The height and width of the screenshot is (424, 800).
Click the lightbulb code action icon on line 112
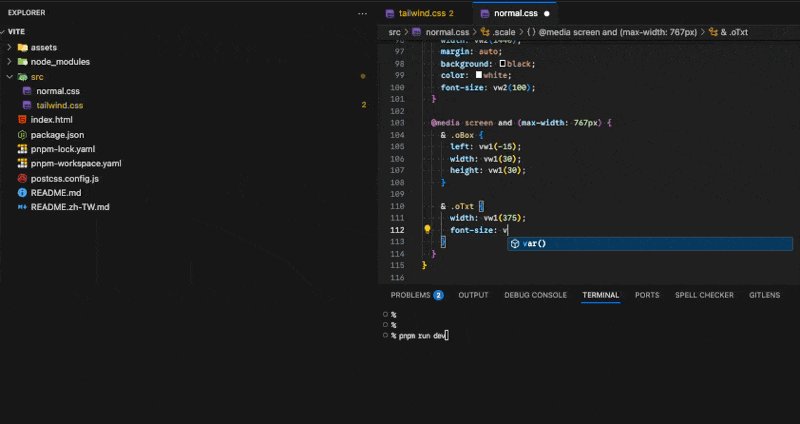pyautogui.click(x=428, y=230)
